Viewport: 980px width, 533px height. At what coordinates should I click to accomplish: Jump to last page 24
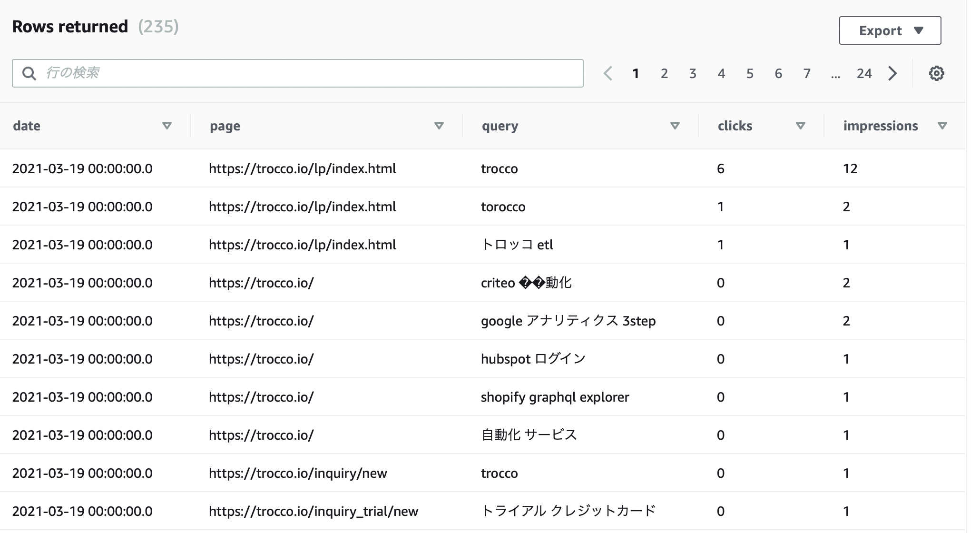tap(864, 73)
